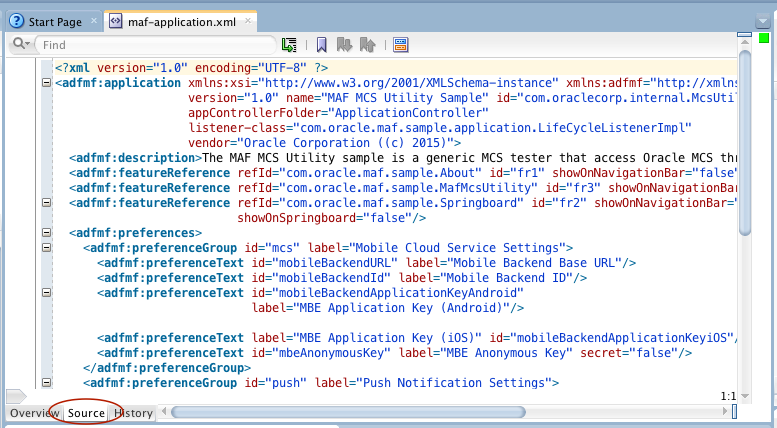Screen dimensions: 777x428
Task: Click the "ApplicationController" attribute value
Action: pos(408,113)
